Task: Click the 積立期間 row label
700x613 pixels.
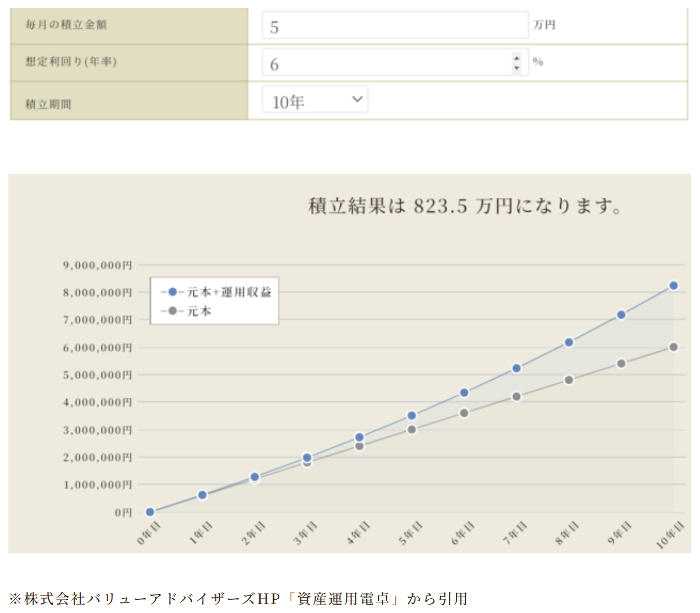Action: 49,104
